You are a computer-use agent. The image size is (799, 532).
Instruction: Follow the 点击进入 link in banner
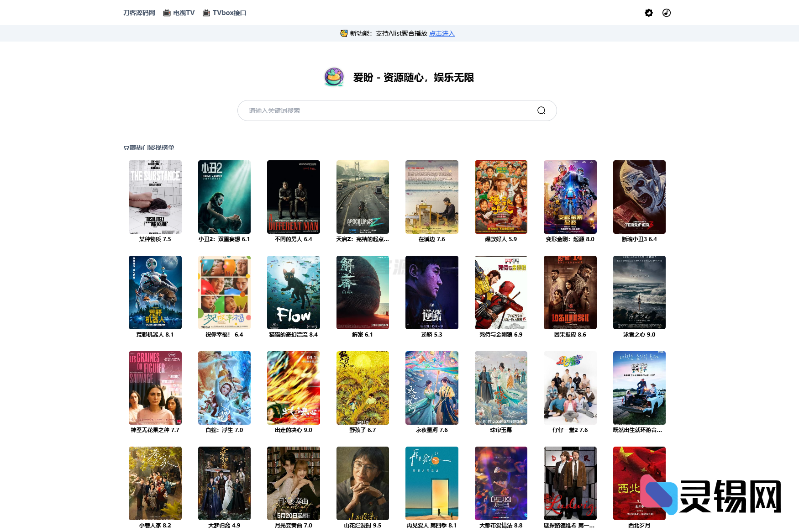coord(442,33)
